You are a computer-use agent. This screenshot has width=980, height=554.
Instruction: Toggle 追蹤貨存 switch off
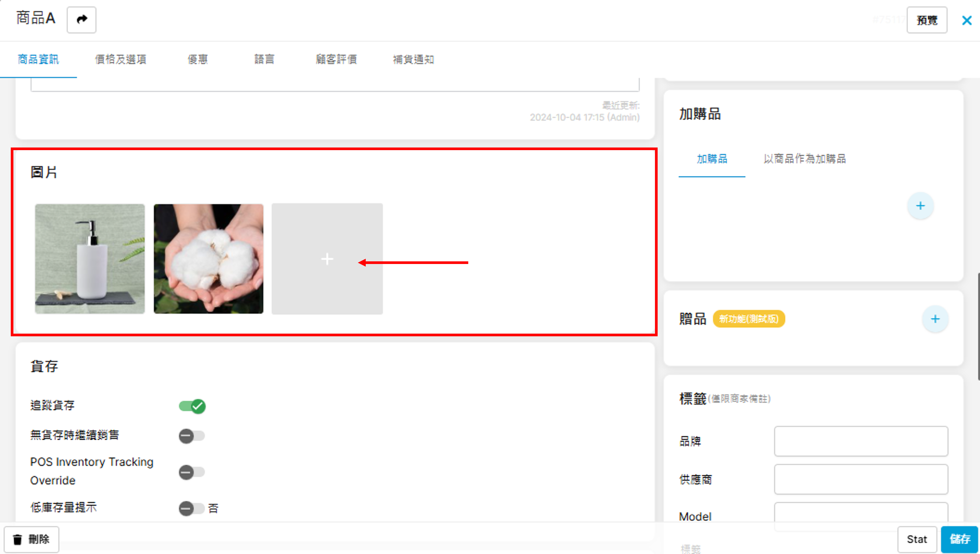[x=192, y=406]
